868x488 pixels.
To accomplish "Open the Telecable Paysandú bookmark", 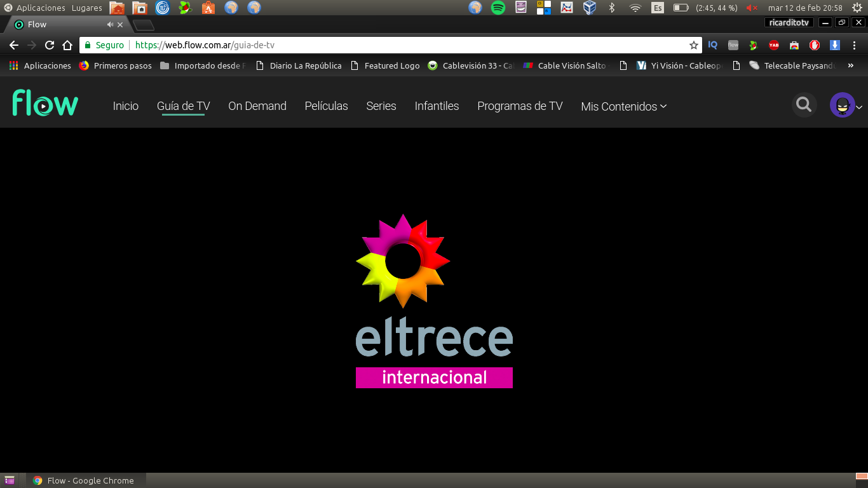I will tap(793, 65).
